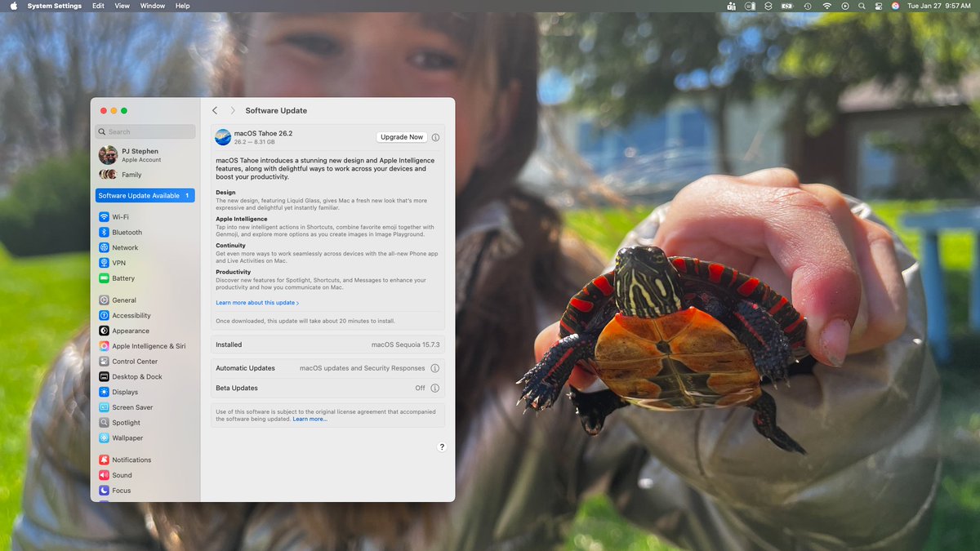Open Time Machine menu bar icon

click(807, 6)
